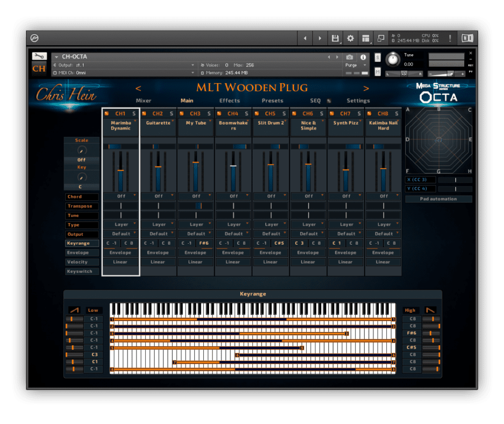Go to previous instrument via top-bar left arrow
Viewport: 504px width, 424px height.
pos(305,38)
